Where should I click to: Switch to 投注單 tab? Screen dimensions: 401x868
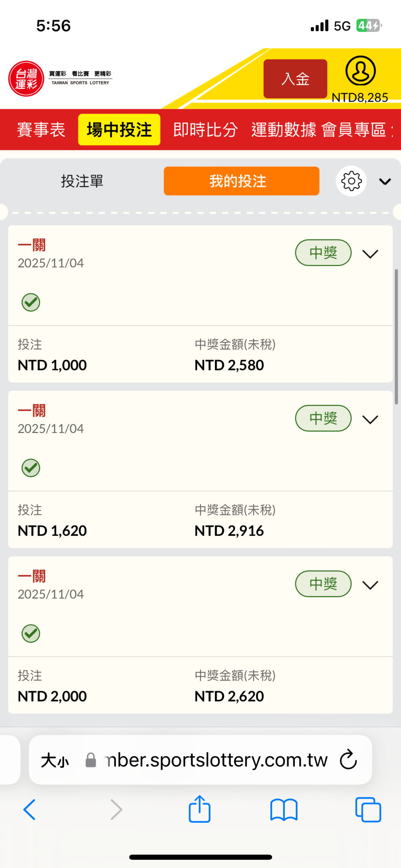tap(82, 181)
